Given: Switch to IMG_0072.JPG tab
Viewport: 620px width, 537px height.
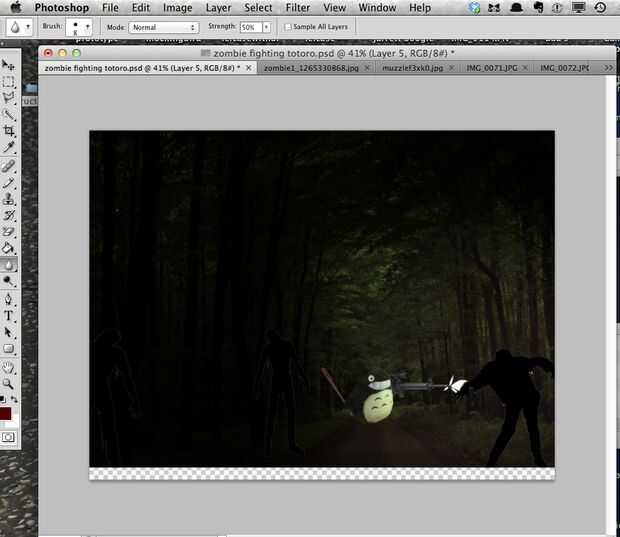Looking at the screenshot, I should pos(565,68).
